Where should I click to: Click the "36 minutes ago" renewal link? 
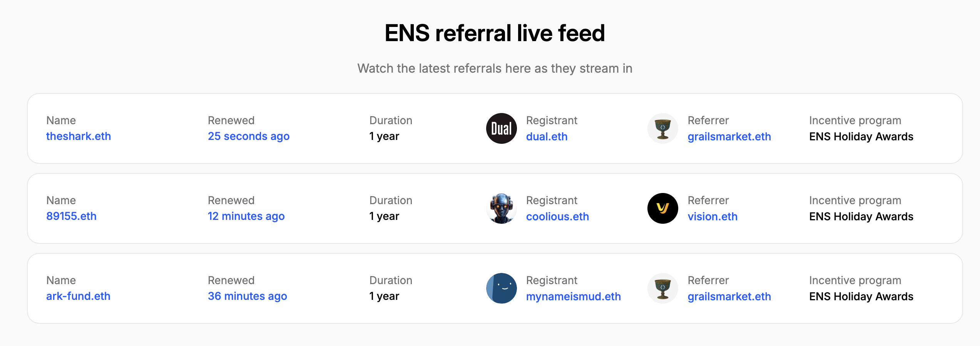(x=247, y=296)
